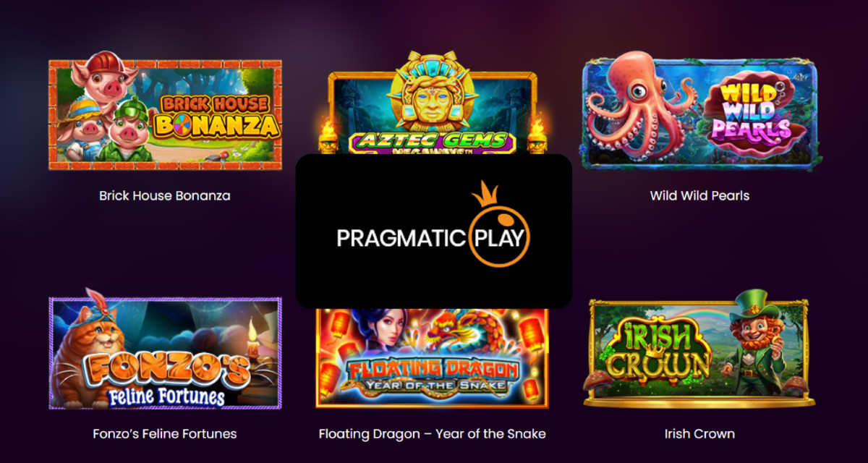Open the Brick House Bonanza title artwork
Viewport: 868px width, 463px height.
[x=216, y=116]
